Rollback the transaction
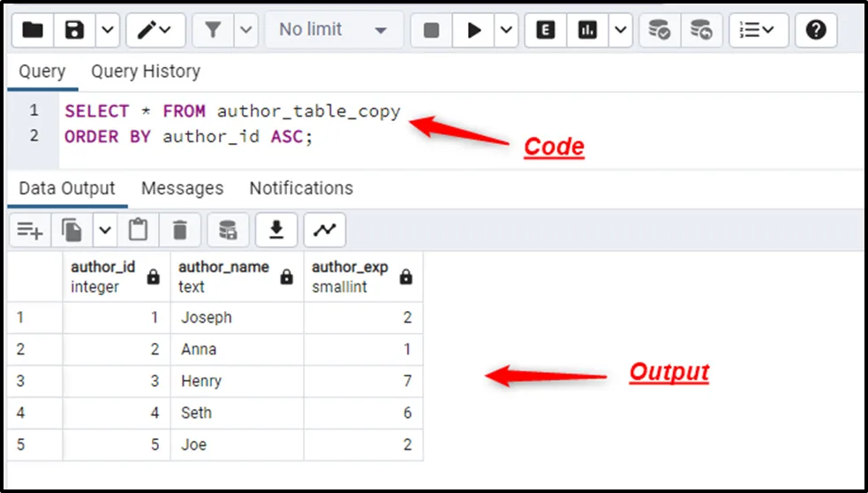 click(701, 30)
